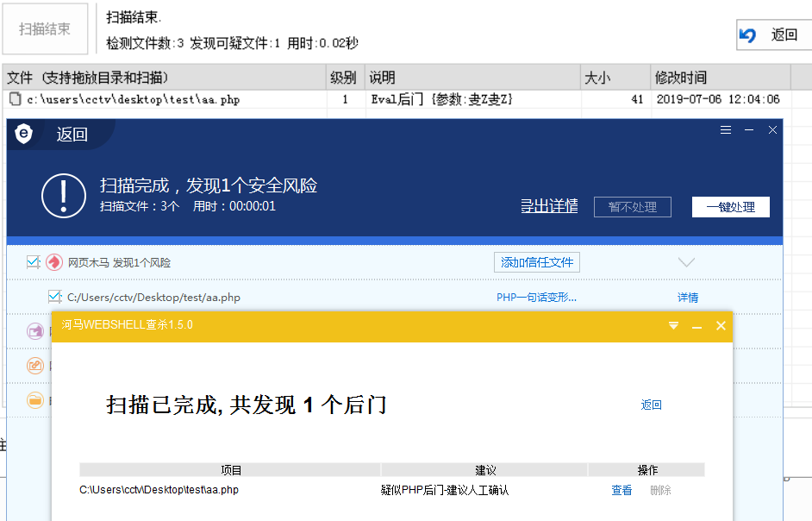Click the 建议 column header
The height and width of the screenshot is (521, 812).
point(485,470)
